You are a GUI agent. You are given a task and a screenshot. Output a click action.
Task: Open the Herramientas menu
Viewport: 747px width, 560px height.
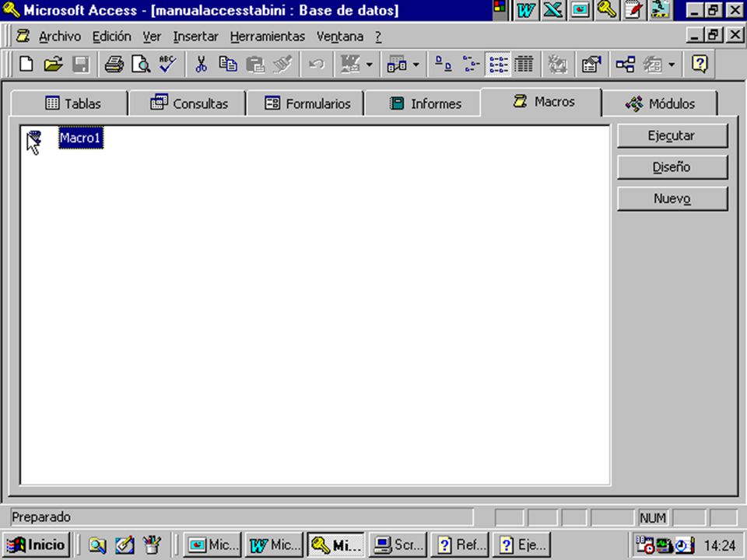[267, 37]
